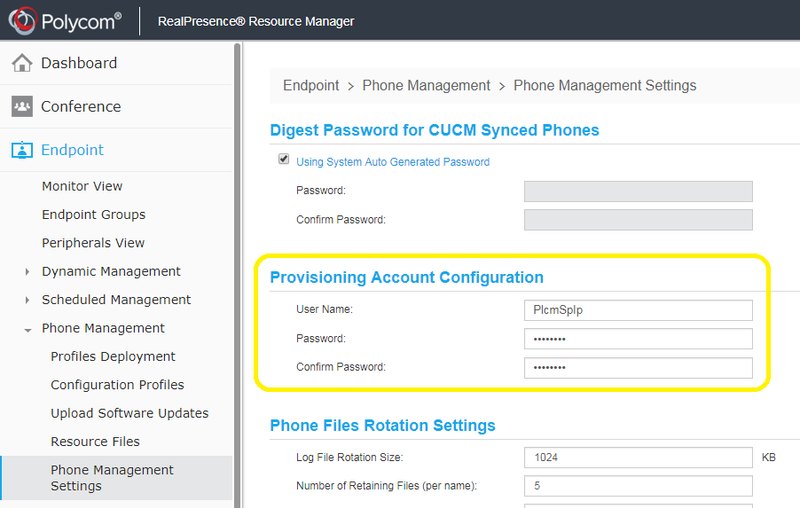Select Scheduled Management in sidebar
Image resolution: width=800 pixels, height=508 pixels.
coord(116,300)
